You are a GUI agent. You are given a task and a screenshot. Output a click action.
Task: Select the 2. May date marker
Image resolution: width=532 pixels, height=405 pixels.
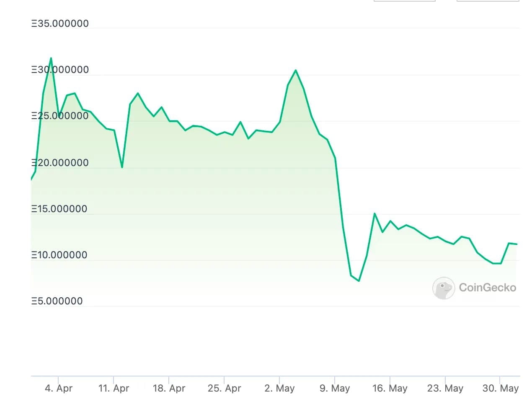pos(279,388)
